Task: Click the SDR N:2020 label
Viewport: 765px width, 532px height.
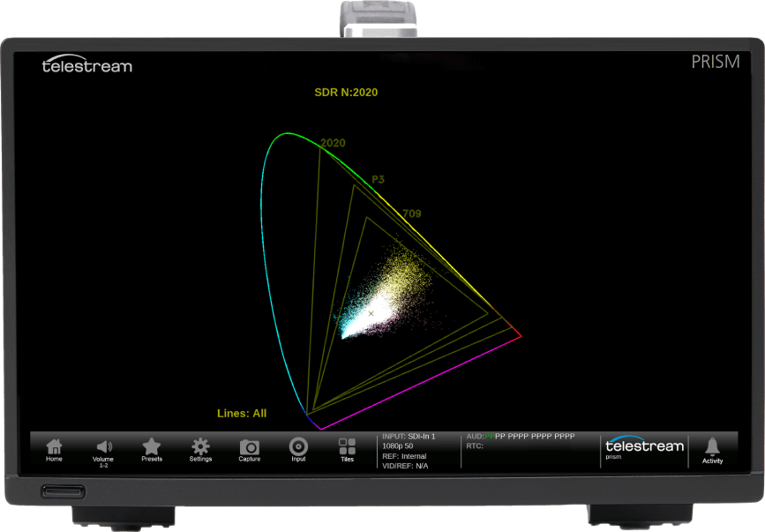Action: [x=346, y=93]
